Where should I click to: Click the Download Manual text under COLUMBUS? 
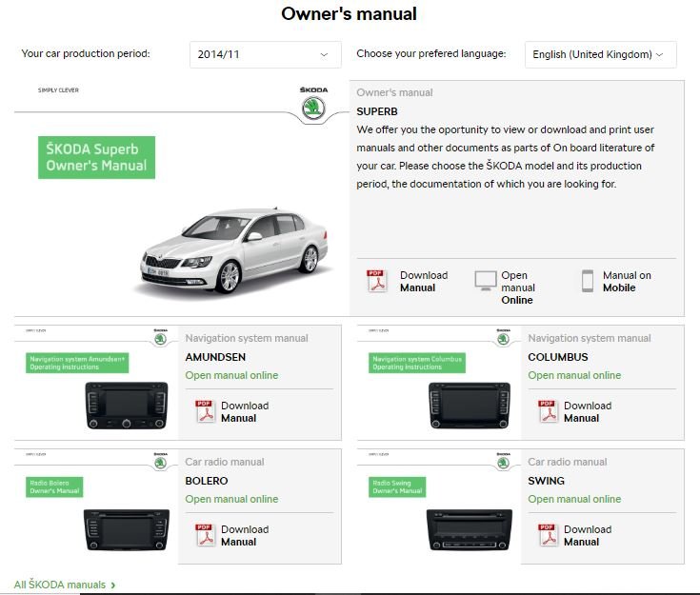588,411
